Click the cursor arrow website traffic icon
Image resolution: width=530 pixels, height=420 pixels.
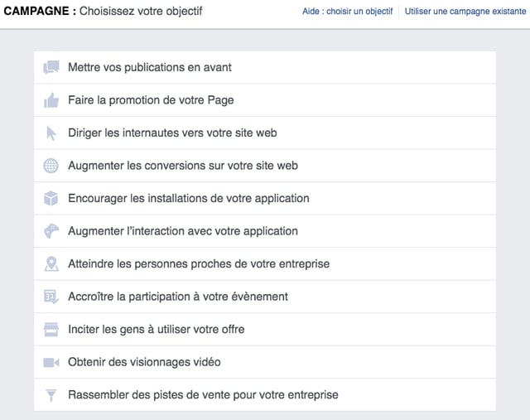[x=51, y=133]
